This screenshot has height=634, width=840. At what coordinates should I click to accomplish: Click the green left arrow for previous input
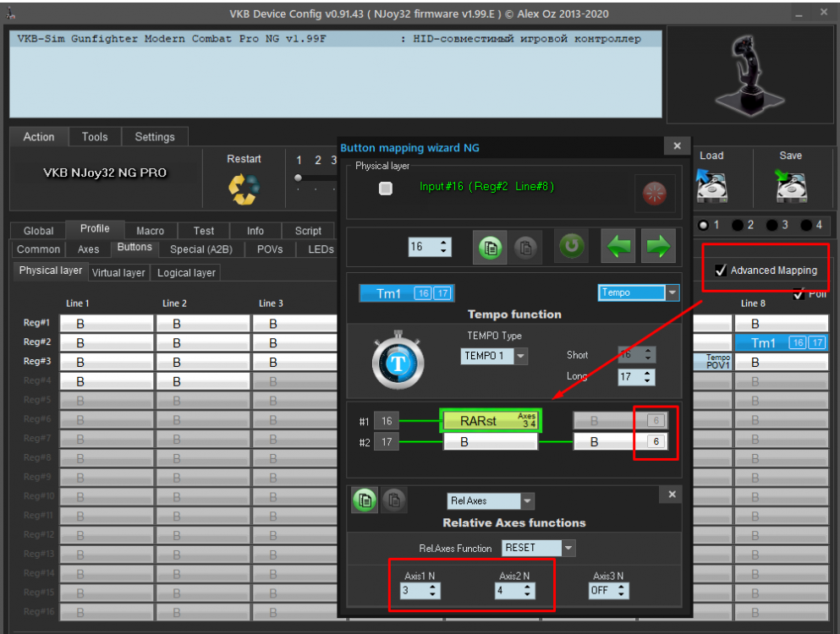[618, 248]
